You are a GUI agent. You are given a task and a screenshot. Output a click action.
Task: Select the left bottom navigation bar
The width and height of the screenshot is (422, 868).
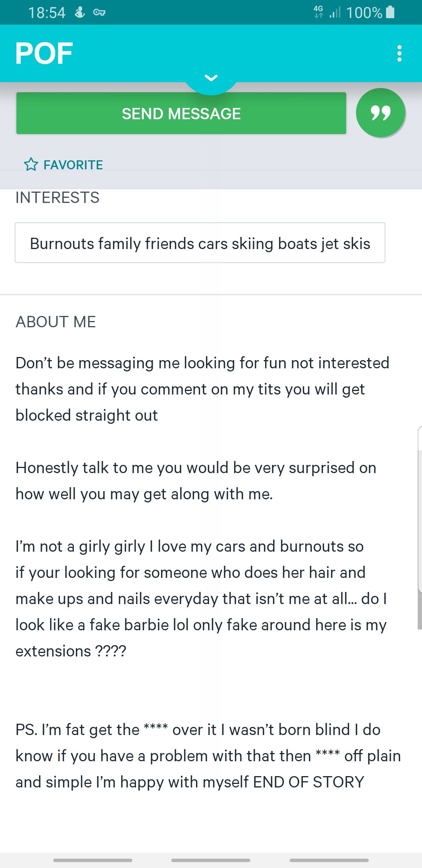pos(93,860)
